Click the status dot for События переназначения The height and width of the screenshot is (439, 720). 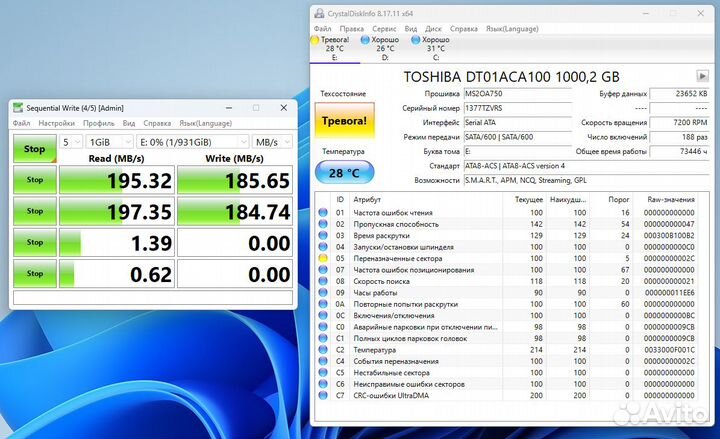[323, 361]
